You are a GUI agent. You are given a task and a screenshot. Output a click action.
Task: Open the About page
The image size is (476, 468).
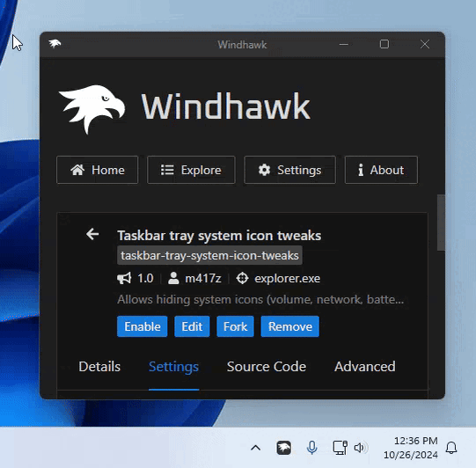tap(381, 170)
